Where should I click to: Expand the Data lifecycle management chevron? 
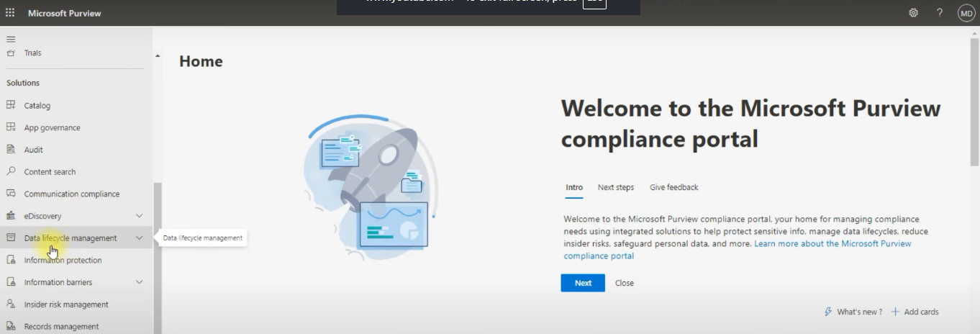pyautogui.click(x=140, y=238)
